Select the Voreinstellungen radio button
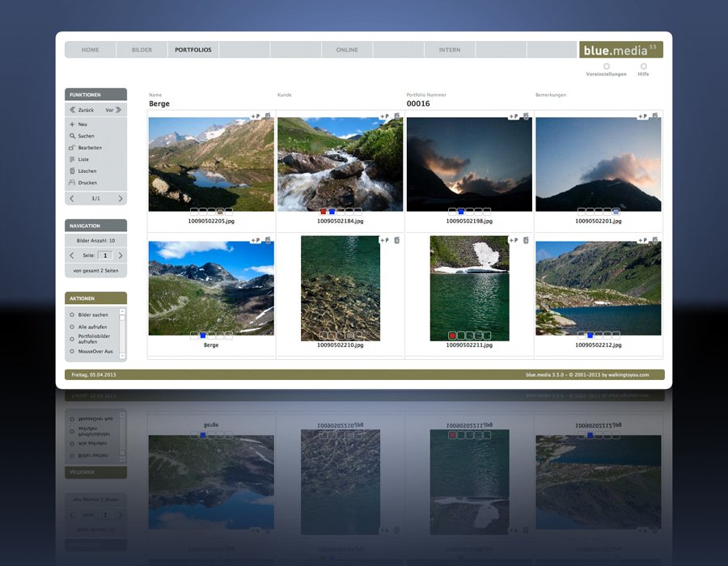728x566 pixels. pyautogui.click(x=607, y=66)
